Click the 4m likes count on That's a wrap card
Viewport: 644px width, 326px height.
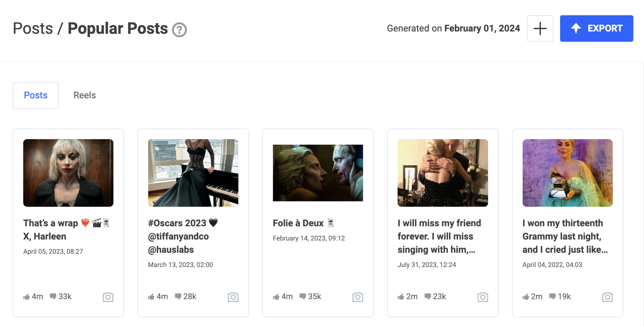point(37,297)
